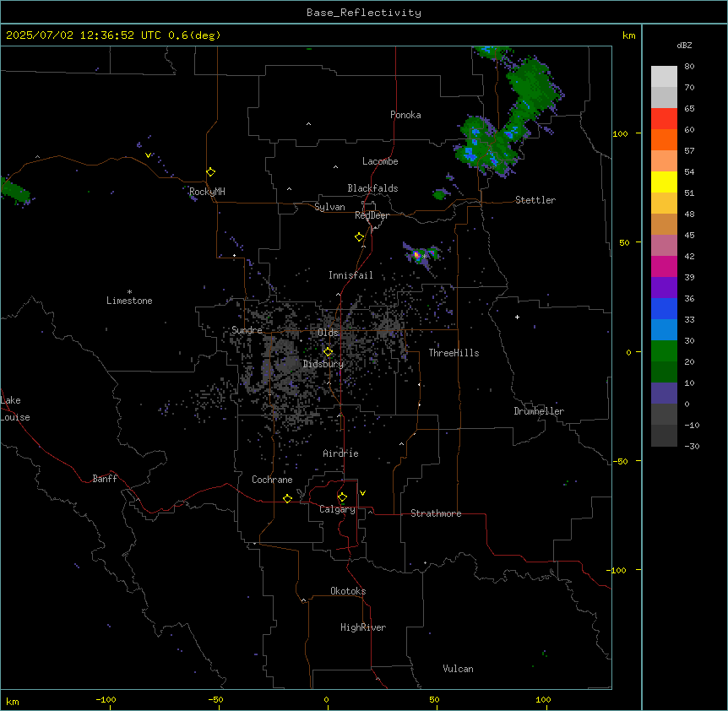Click the yellow diamond marker beside RockyMH

pos(211,172)
